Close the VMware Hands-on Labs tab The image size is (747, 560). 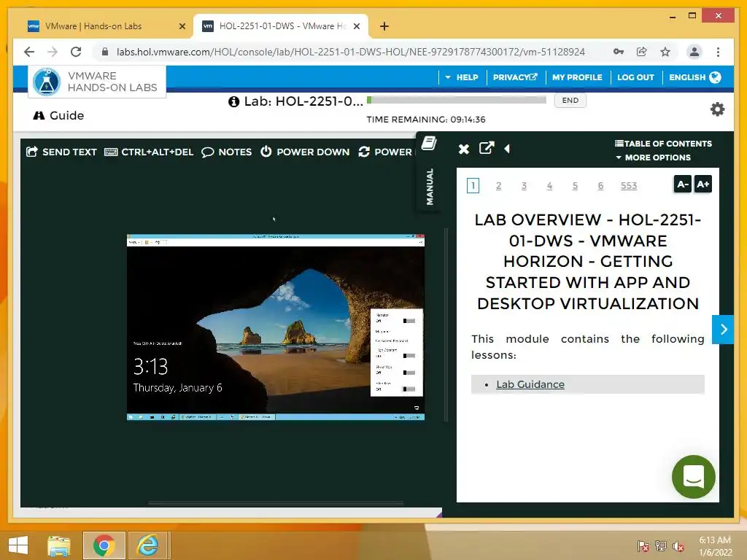[182, 27]
